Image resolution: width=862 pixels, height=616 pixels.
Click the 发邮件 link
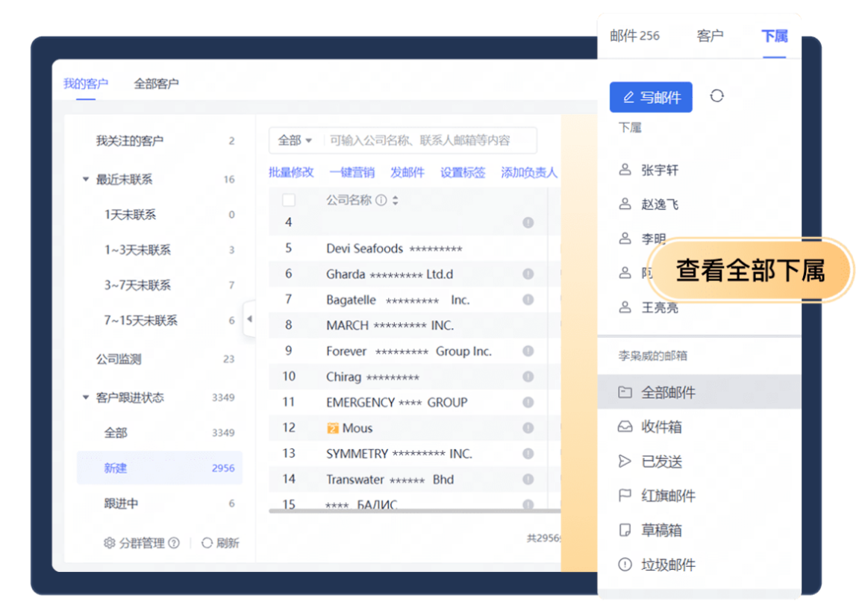(407, 172)
